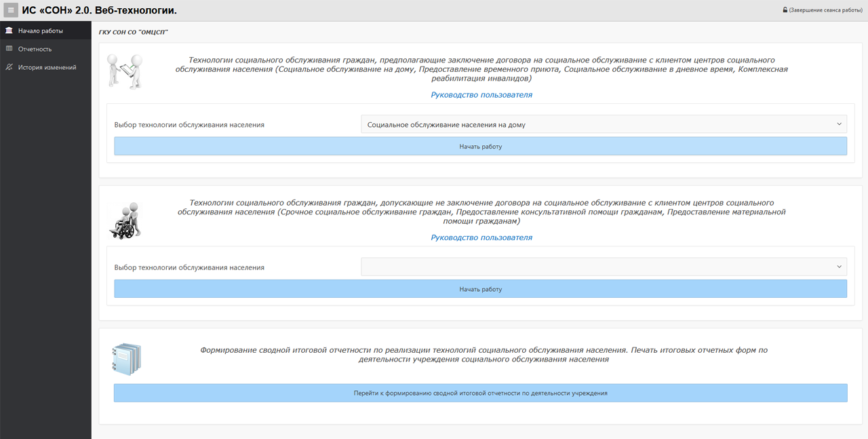The height and width of the screenshot is (439, 868).
Task: Toggle the hamburger sidebar menu button
Action: [x=10, y=10]
